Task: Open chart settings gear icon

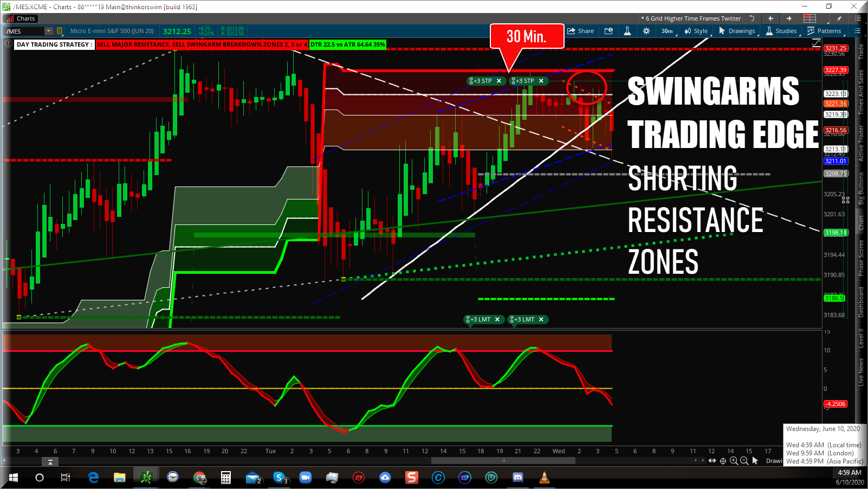Action: 646,31
